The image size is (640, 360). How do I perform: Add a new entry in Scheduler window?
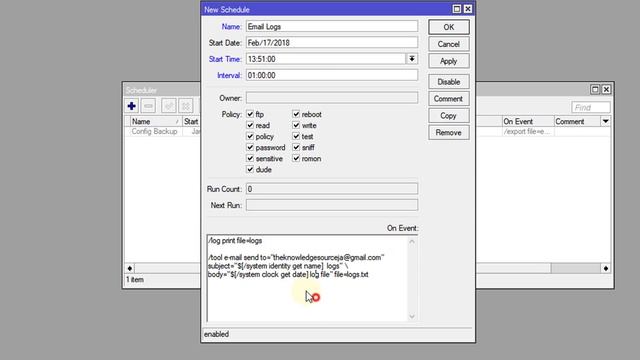click(x=131, y=106)
